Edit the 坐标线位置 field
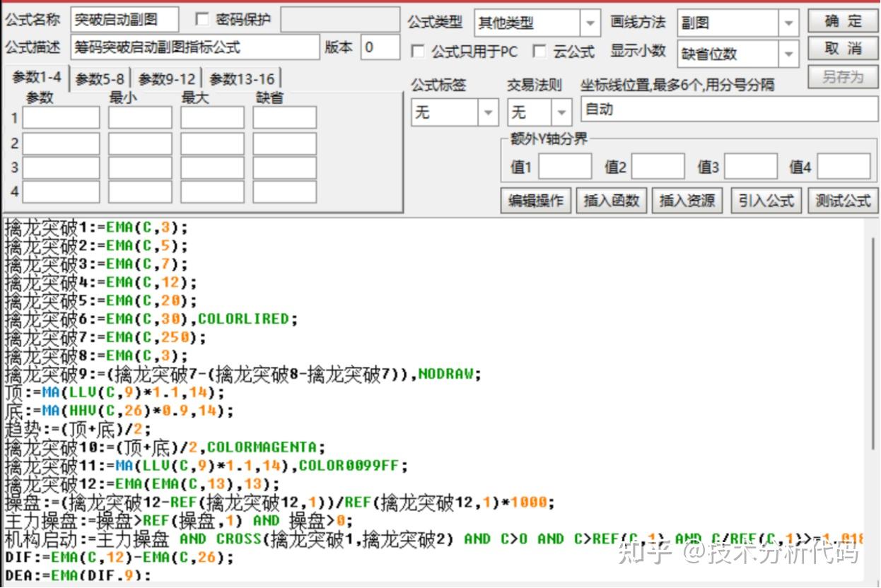The image size is (881, 588). coord(729,110)
